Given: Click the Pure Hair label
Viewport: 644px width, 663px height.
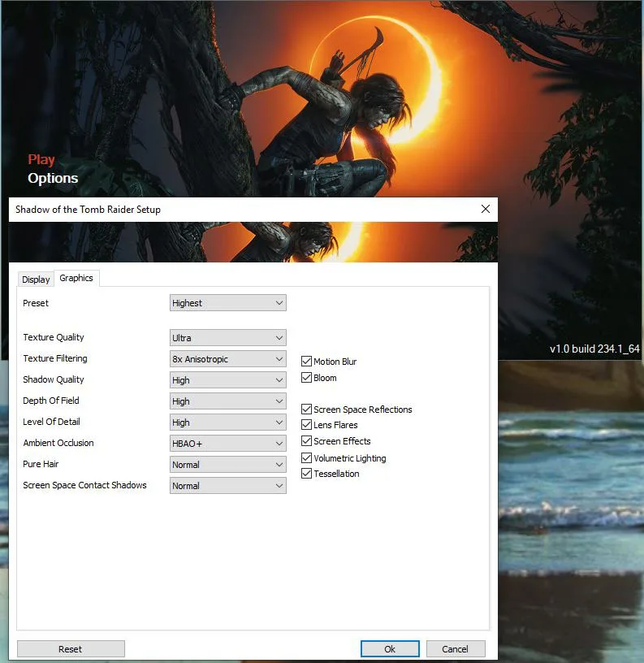Looking at the screenshot, I should [41, 464].
